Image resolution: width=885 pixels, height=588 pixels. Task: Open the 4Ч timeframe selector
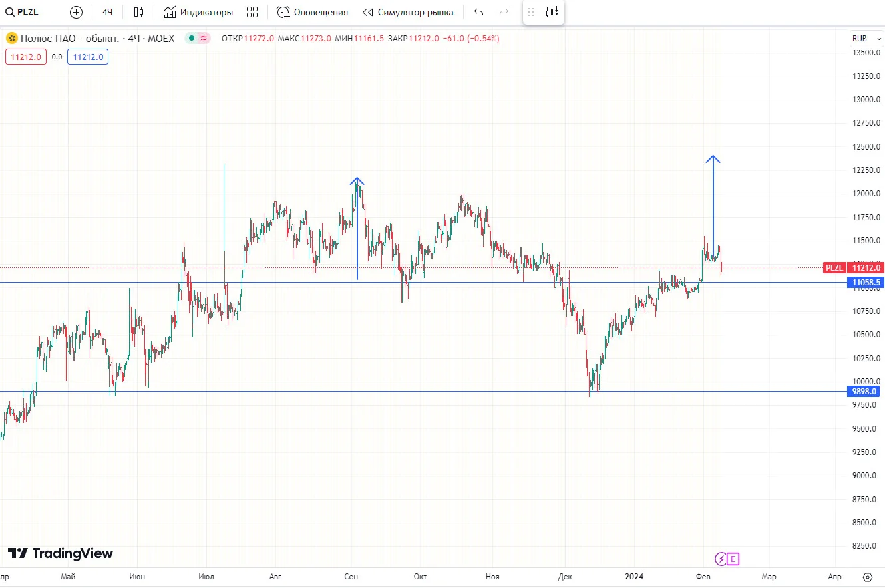pyautogui.click(x=107, y=12)
